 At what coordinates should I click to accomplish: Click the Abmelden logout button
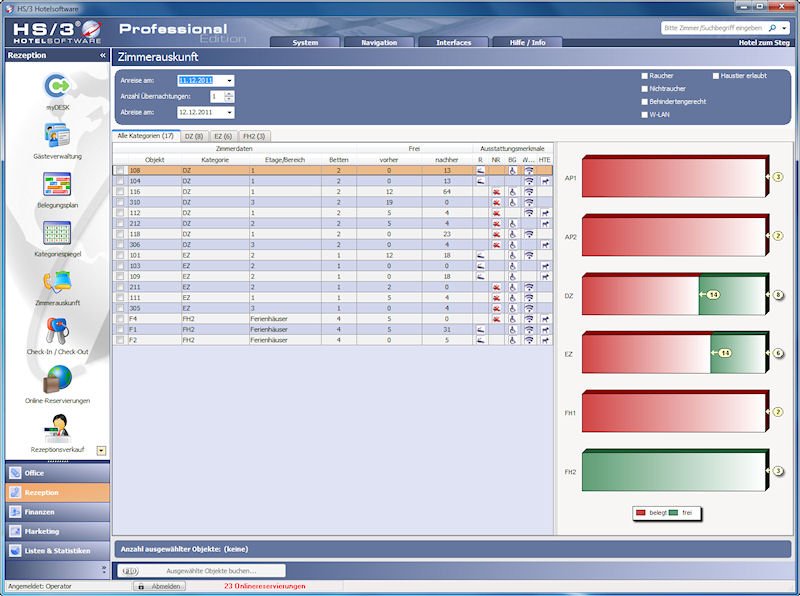(x=160, y=586)
